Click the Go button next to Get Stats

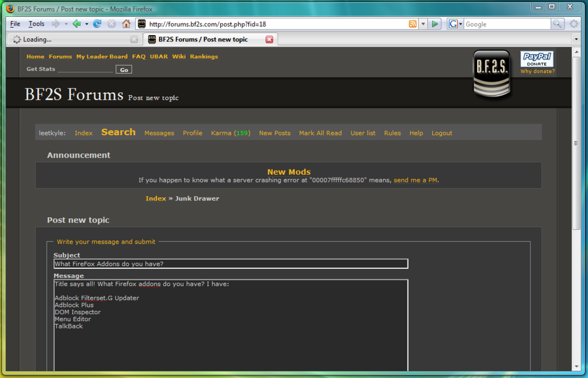(x=124, y=70)
